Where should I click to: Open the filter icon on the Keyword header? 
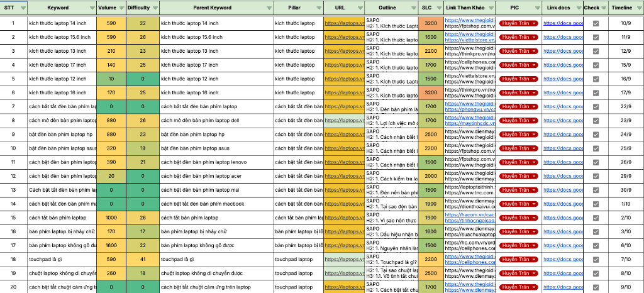(x=92, y=8)
